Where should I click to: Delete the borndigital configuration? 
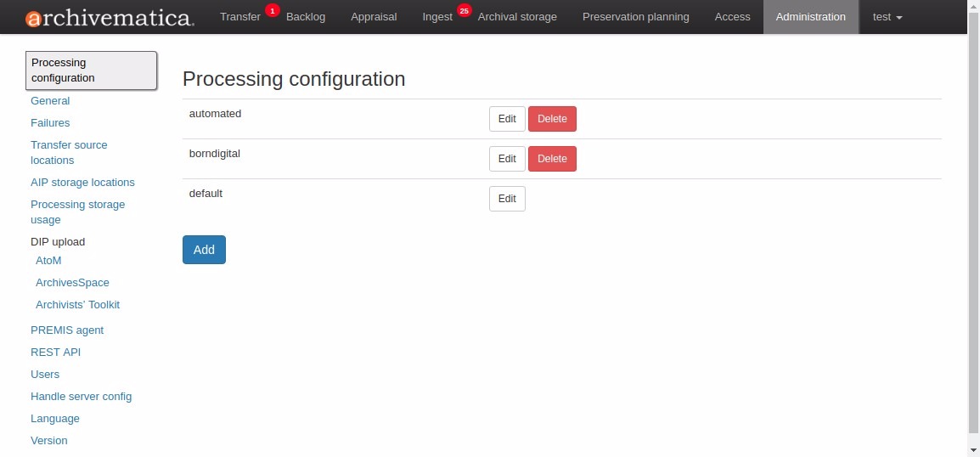click(552, 159)
